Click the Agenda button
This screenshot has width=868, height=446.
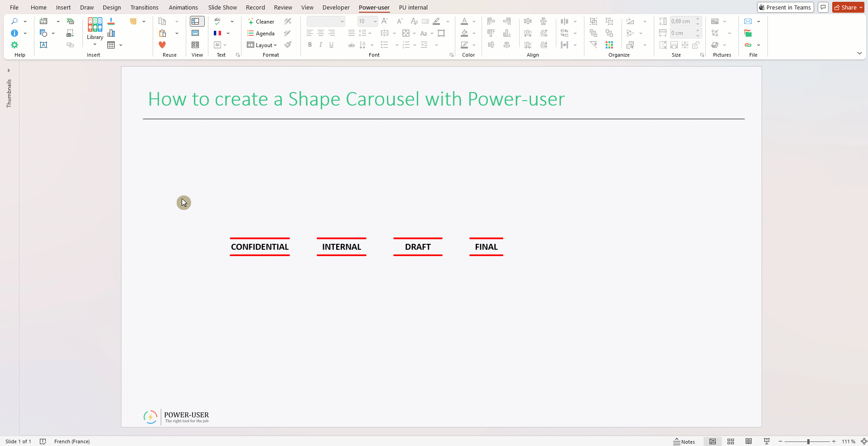point(261,33)
